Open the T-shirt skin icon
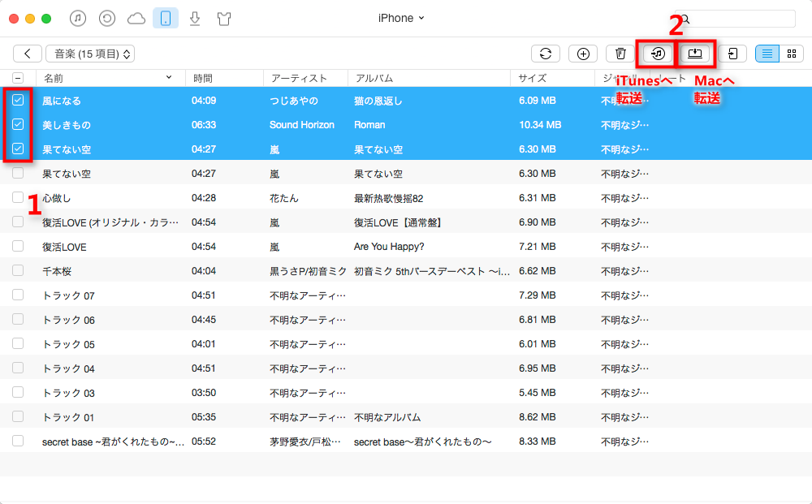 pyautogui.click(x=224, y=19)
